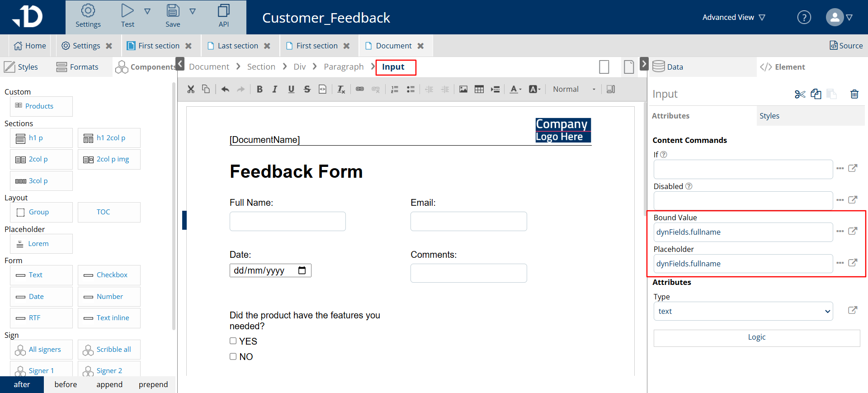Switch to the Last section tab

click(x=238, y=46)
